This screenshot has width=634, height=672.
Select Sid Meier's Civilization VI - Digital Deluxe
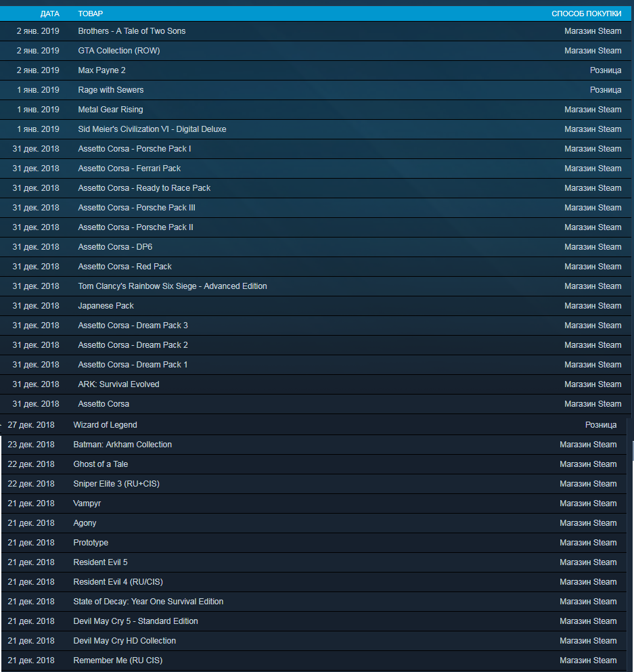(x=152, y=129)
